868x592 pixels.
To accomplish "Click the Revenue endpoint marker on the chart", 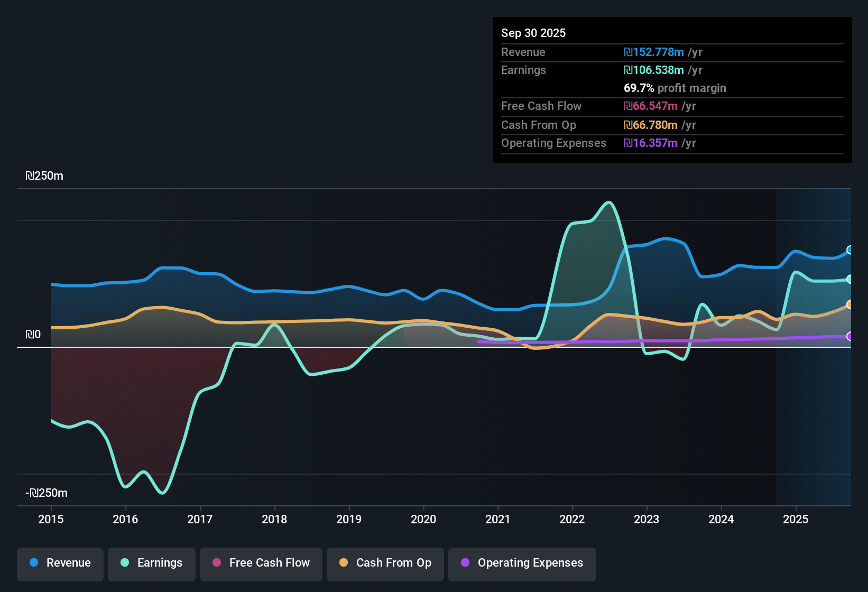I will click(850, 250).
